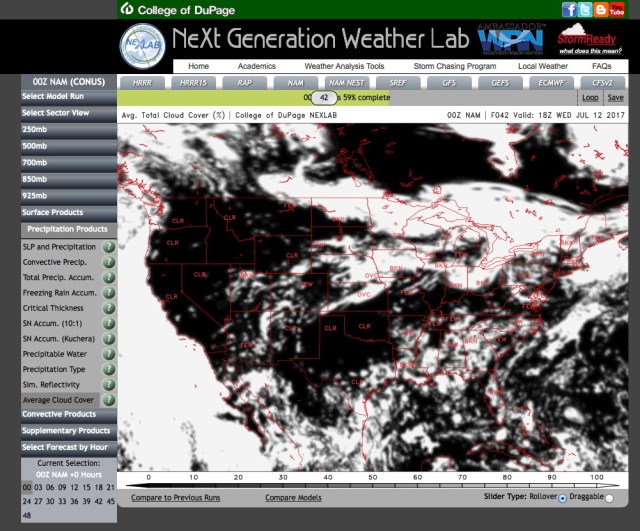Viewport: 640px width, 531px height.
Task: Switch to the RAP model tab
Action: point(244,83)
